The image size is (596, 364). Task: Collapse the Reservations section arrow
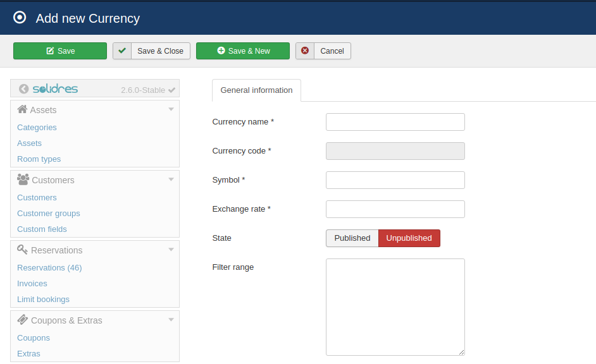171,250
